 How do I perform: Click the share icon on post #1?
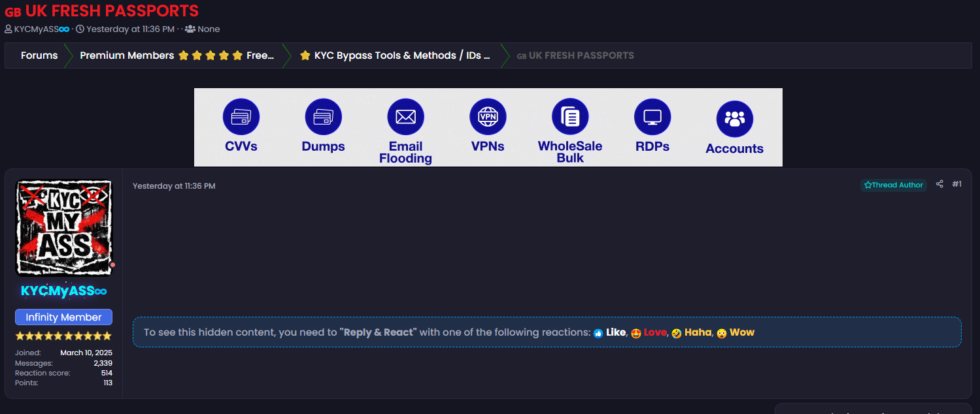tap(939, 184)
